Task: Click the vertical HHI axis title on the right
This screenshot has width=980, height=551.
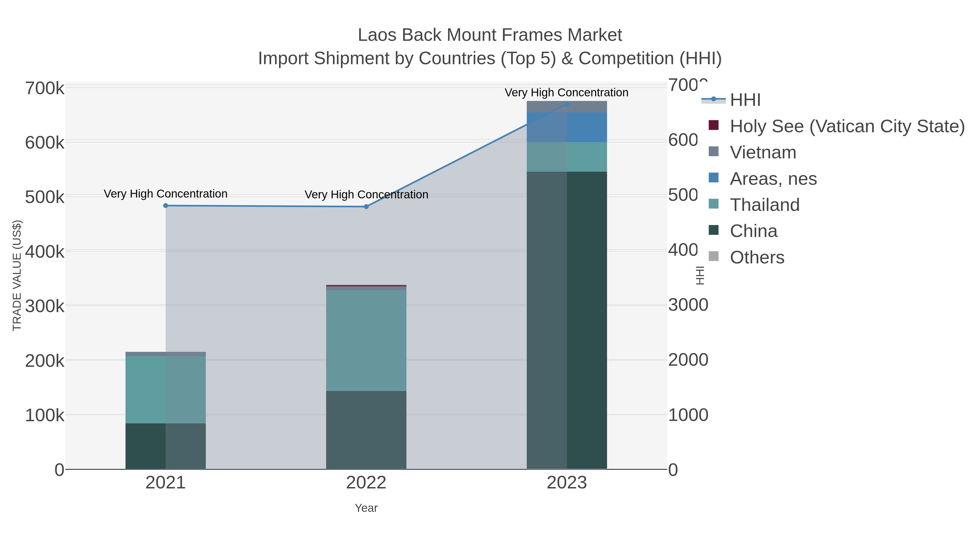Action: click(700, 276)
